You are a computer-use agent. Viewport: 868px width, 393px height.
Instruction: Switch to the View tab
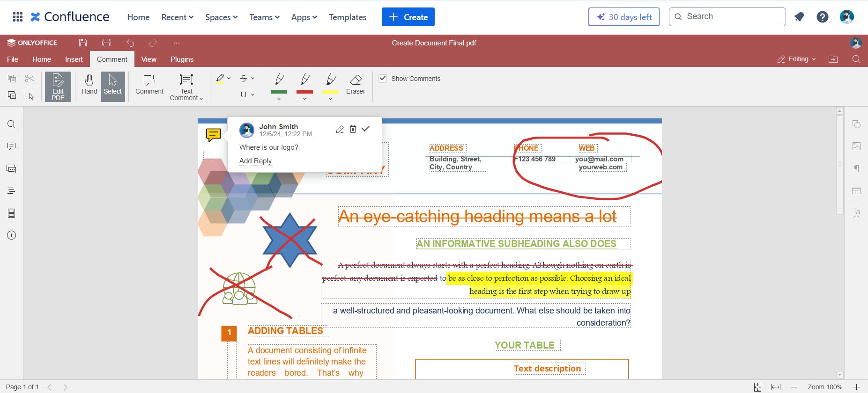tap(149, 59)
